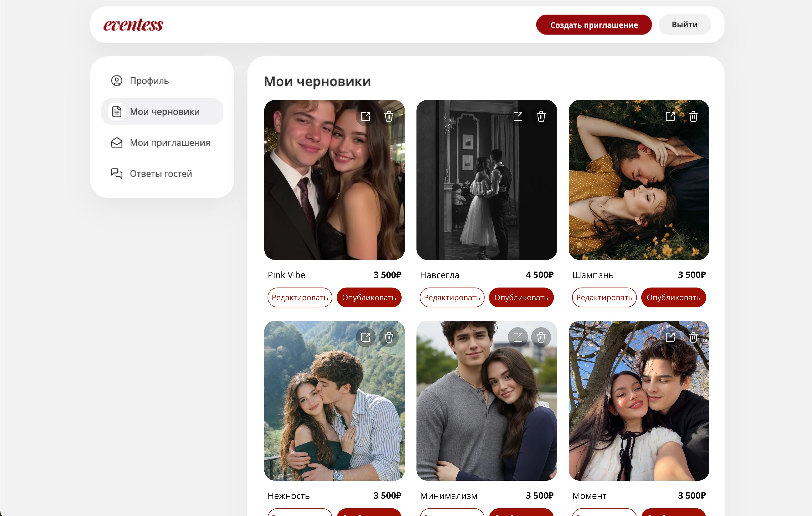Click Опубликовать under Шампань

[673, 297]
